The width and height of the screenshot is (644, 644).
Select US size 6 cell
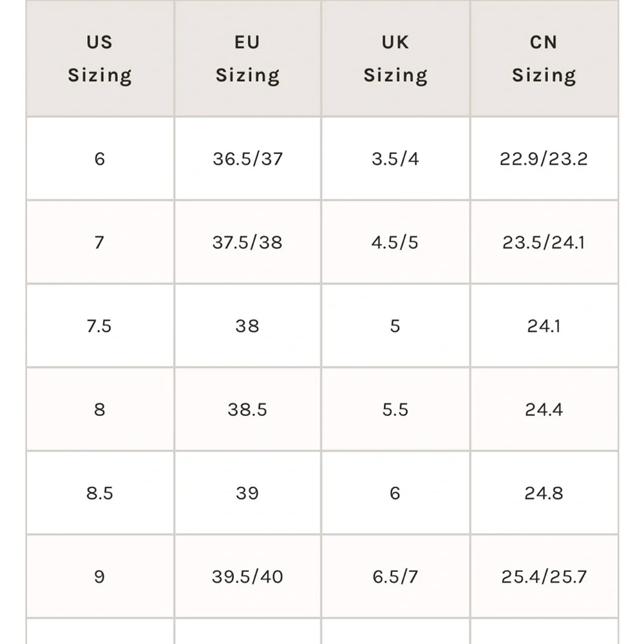[100, 159]
